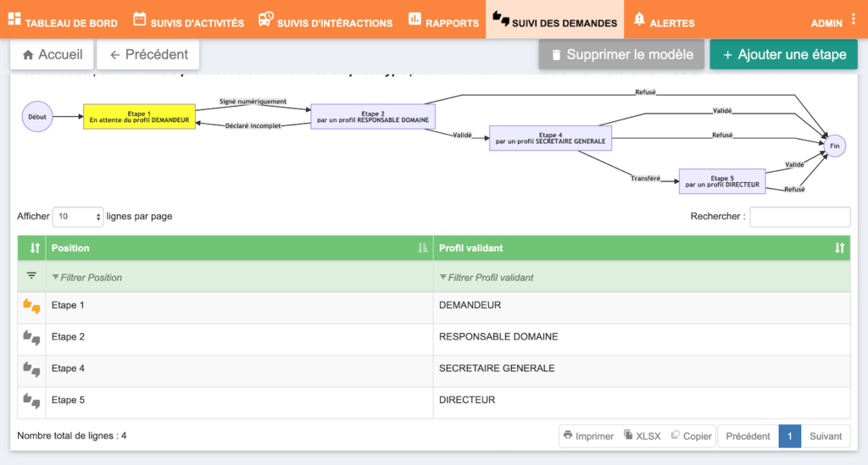Go back to Accueil
The image size is (868, 465).
(52, 54)
